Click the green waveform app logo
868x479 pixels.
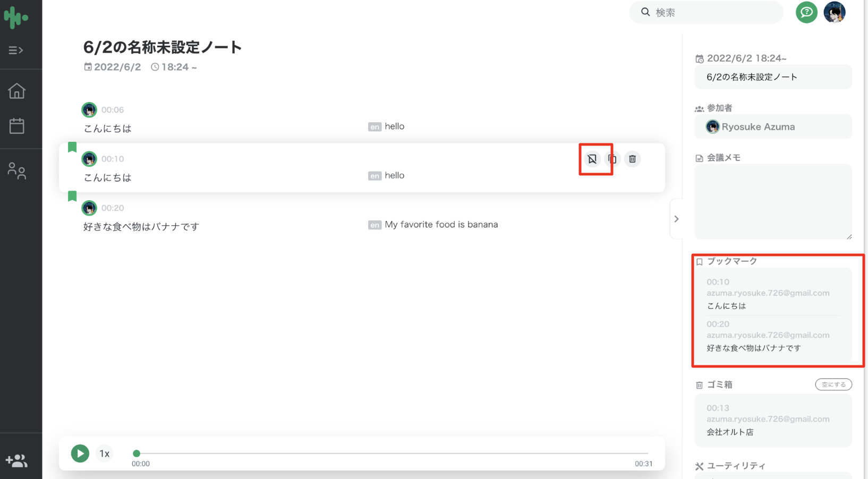(x=16, y=18)
